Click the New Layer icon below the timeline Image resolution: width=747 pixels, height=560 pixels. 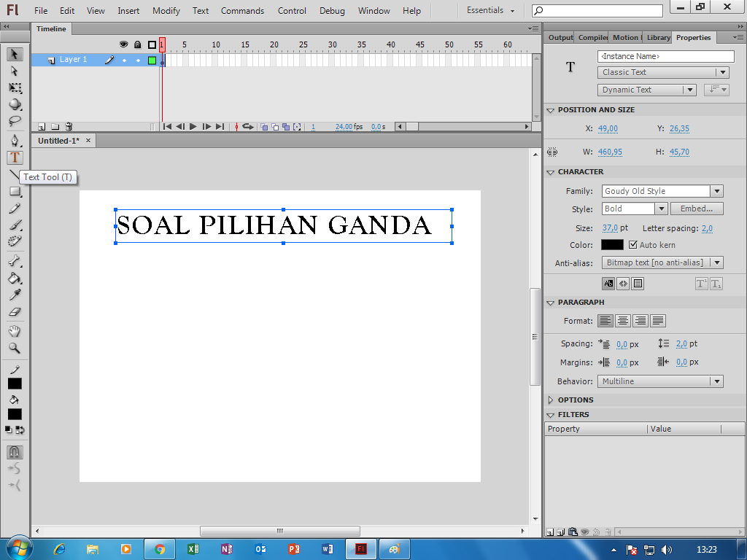click(42, 126)
